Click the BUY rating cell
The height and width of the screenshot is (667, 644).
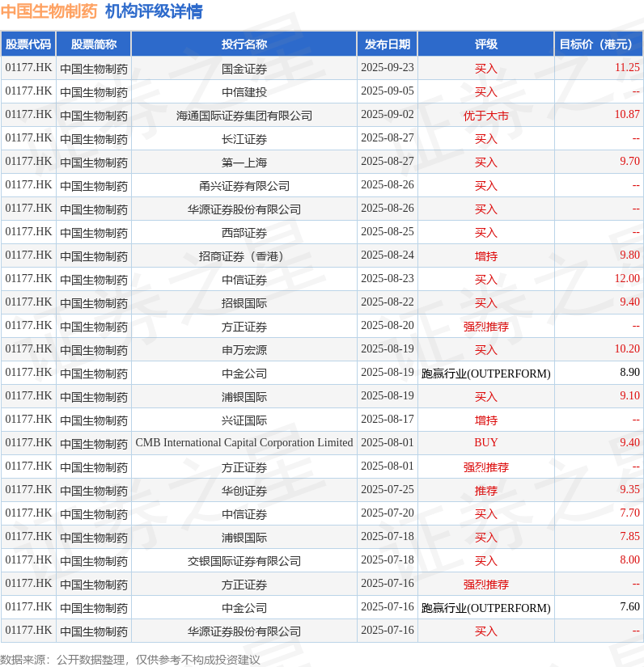485,443
